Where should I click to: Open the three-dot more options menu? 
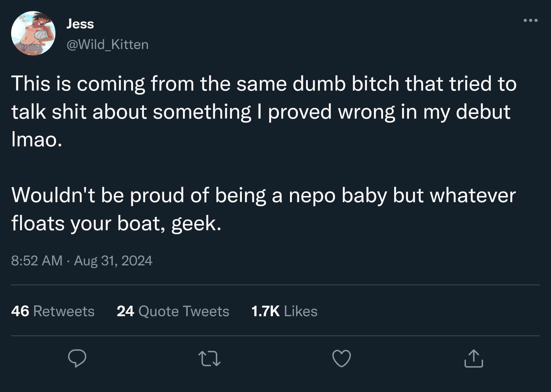tap(530, 21)
